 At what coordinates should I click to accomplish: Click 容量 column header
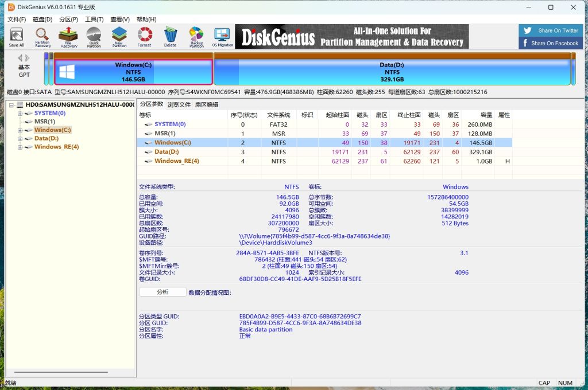coord(478,115)
